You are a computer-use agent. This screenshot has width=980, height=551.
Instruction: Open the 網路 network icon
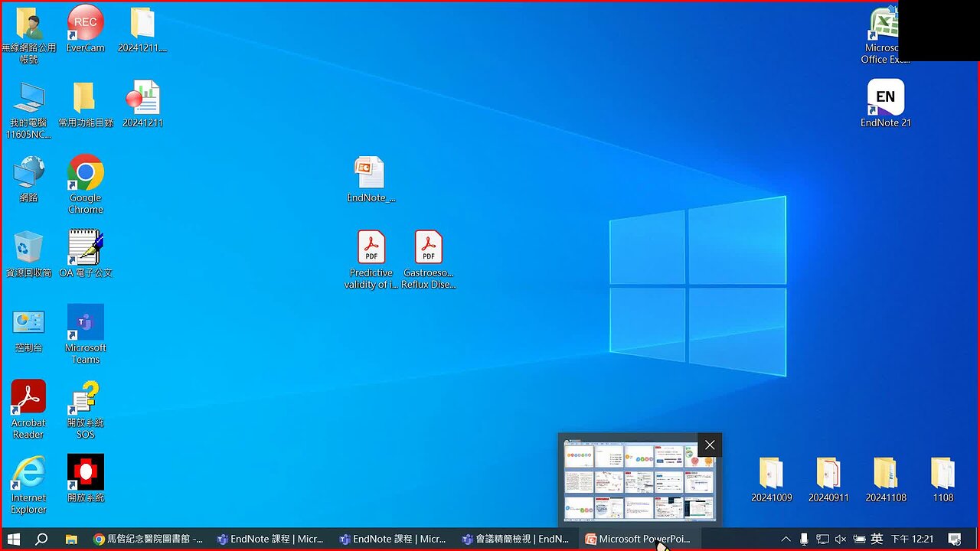[28, 179]
